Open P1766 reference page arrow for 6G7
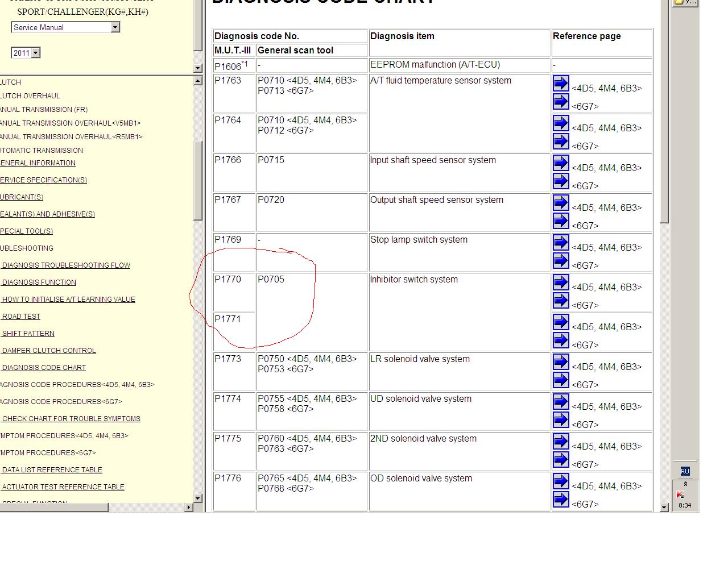The width and height of the screenshot is (728, 582). coord(561,181)
